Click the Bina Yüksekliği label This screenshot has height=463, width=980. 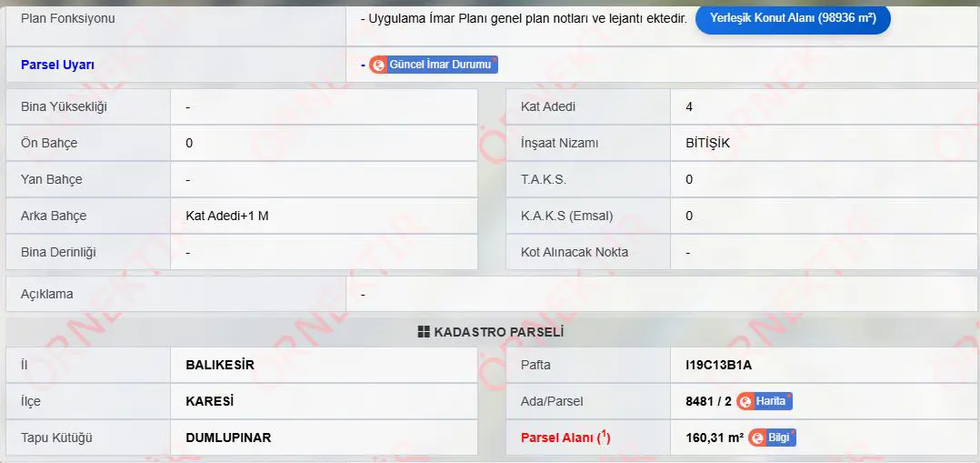pyautogui.click(x=64, y=106)
